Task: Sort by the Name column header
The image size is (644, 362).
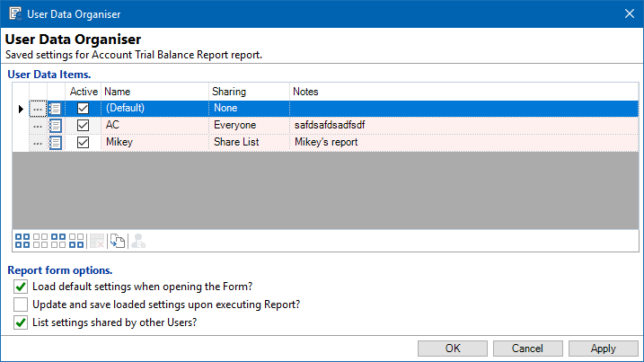Action: click(154, 92)
